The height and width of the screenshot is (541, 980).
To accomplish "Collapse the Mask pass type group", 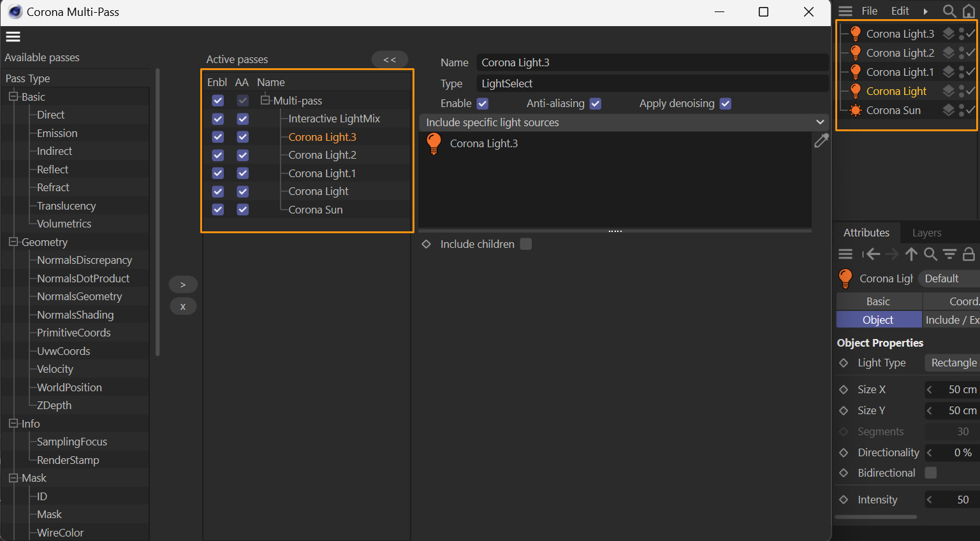I will click(x=13, y=478).
